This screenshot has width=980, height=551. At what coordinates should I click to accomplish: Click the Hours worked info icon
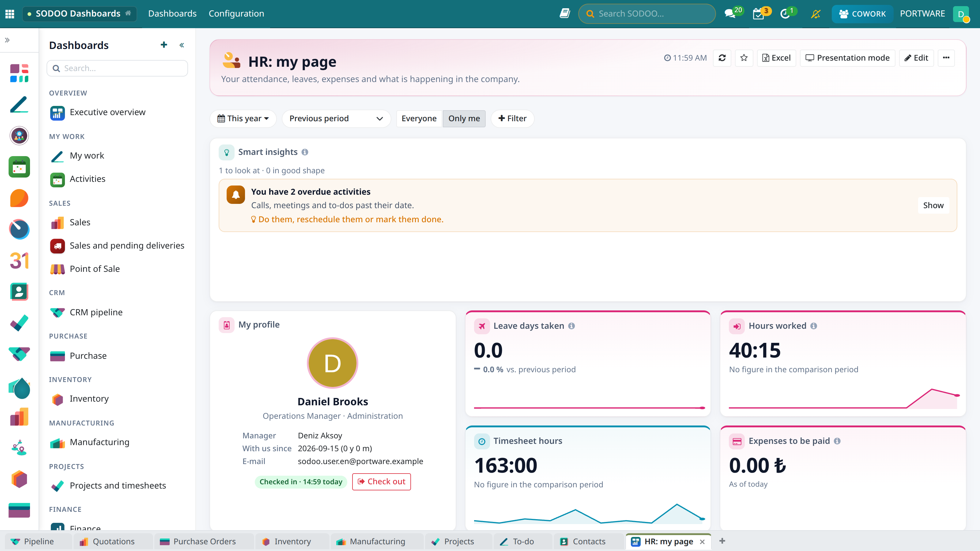[814, 326]
